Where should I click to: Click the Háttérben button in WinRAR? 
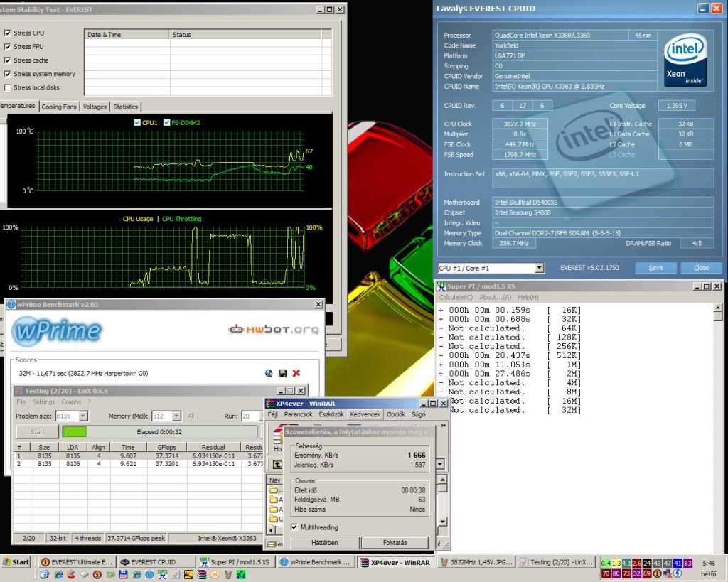(x=324, y=542)
